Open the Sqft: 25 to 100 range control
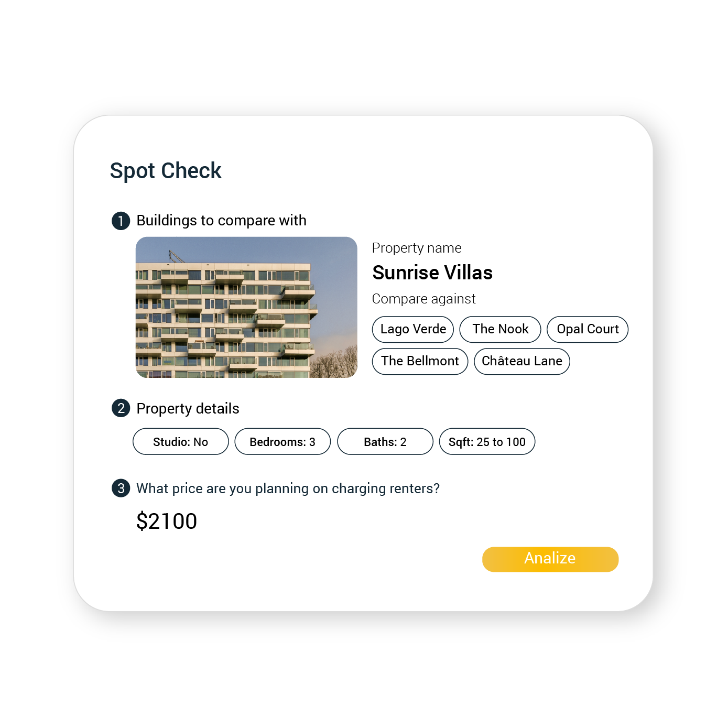 487,441
